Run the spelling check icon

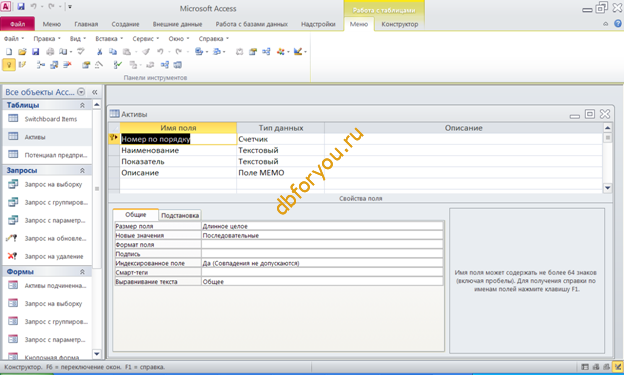click(81, 52)
